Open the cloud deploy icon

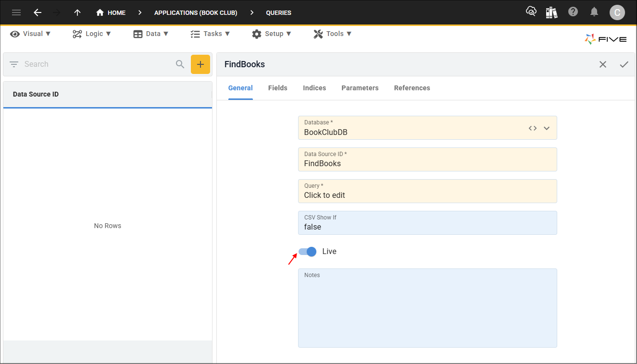click(x=531, y=12)
